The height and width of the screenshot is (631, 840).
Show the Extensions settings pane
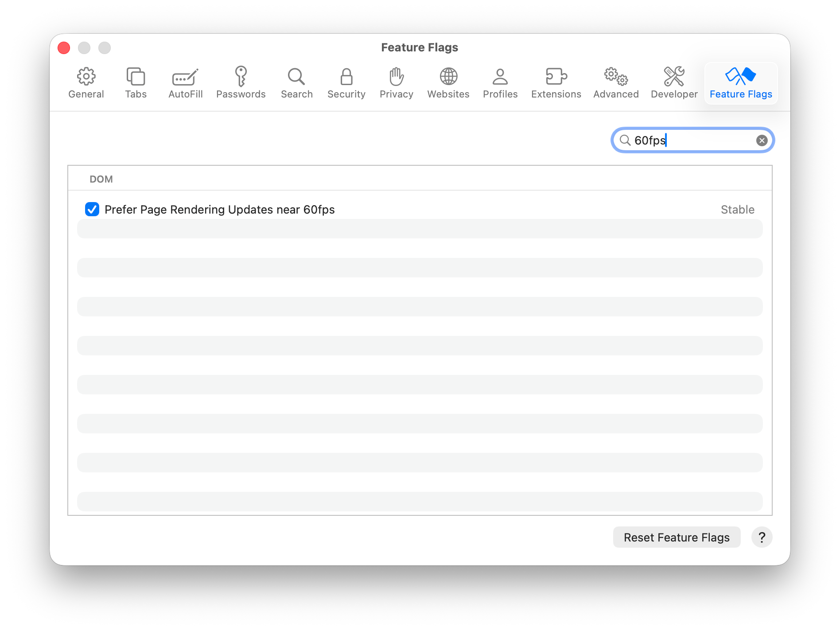click(556, 83)
